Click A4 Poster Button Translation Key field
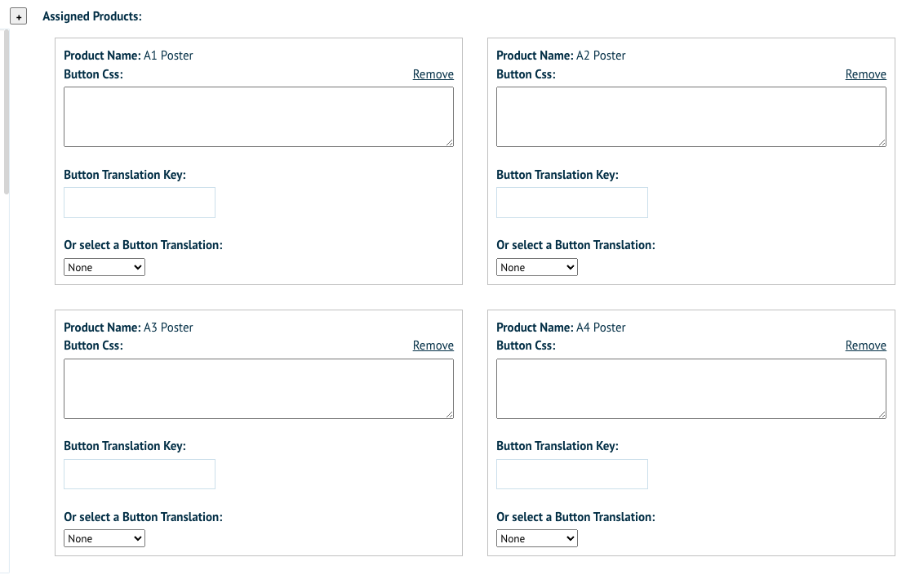The image size is (924, 584). coord(572,474)
